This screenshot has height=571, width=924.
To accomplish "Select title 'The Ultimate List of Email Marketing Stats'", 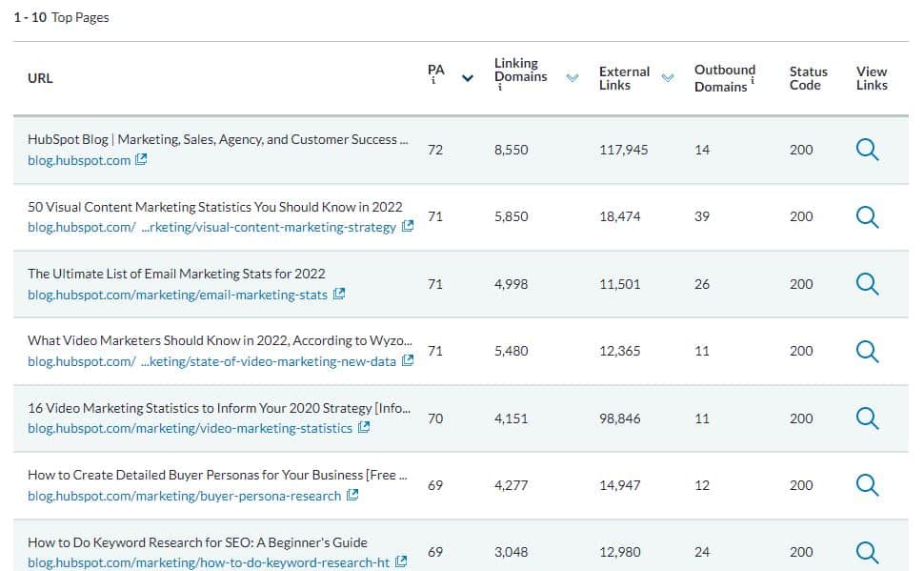I will [x=176, y=274].
